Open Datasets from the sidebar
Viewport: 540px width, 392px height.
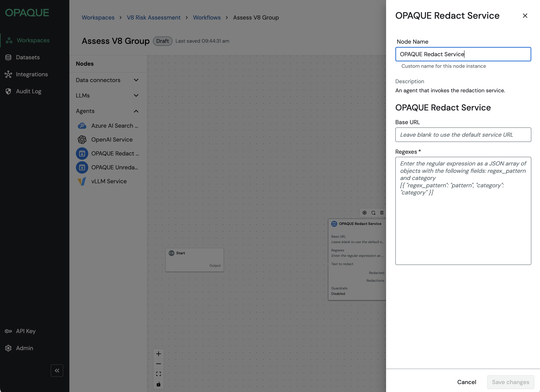28,57
